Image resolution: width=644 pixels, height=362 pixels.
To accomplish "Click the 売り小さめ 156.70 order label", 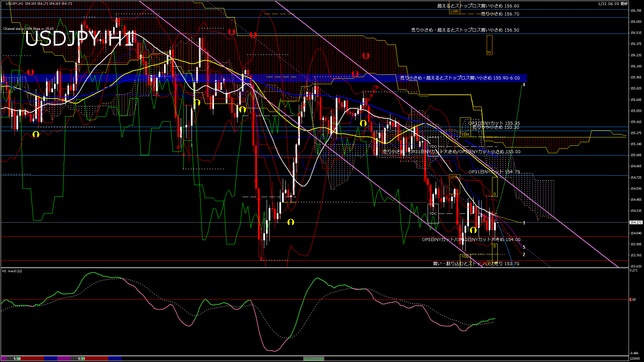I will coord(500,14).
